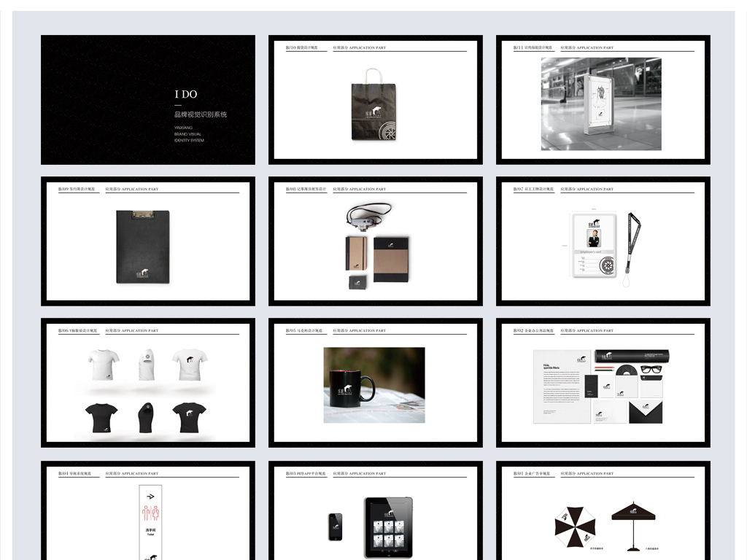Click the white T-shirt side view

147,364
